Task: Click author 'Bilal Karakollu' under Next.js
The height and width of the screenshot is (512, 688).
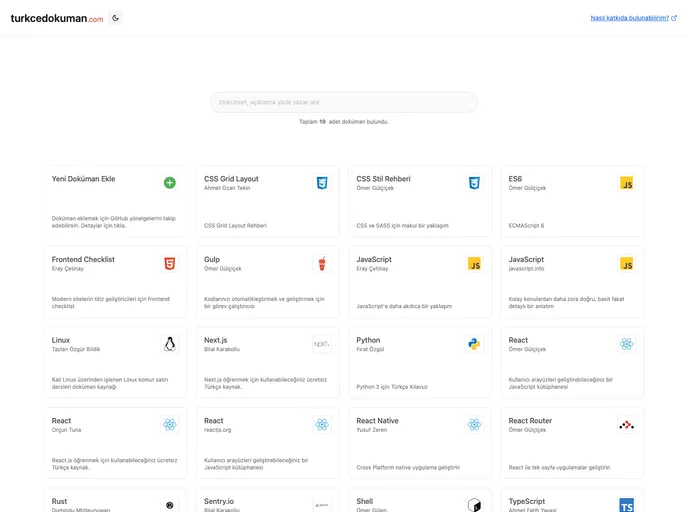Action: 222,349
